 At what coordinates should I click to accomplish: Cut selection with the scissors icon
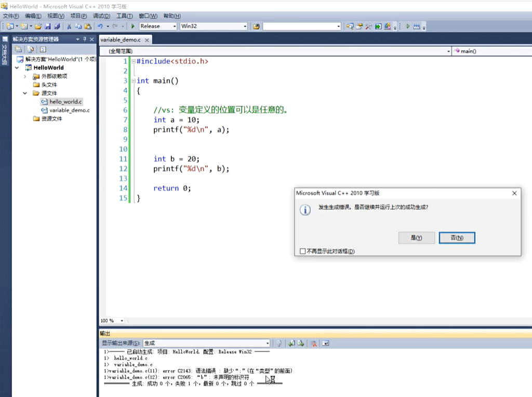click(x=69, y=26)
